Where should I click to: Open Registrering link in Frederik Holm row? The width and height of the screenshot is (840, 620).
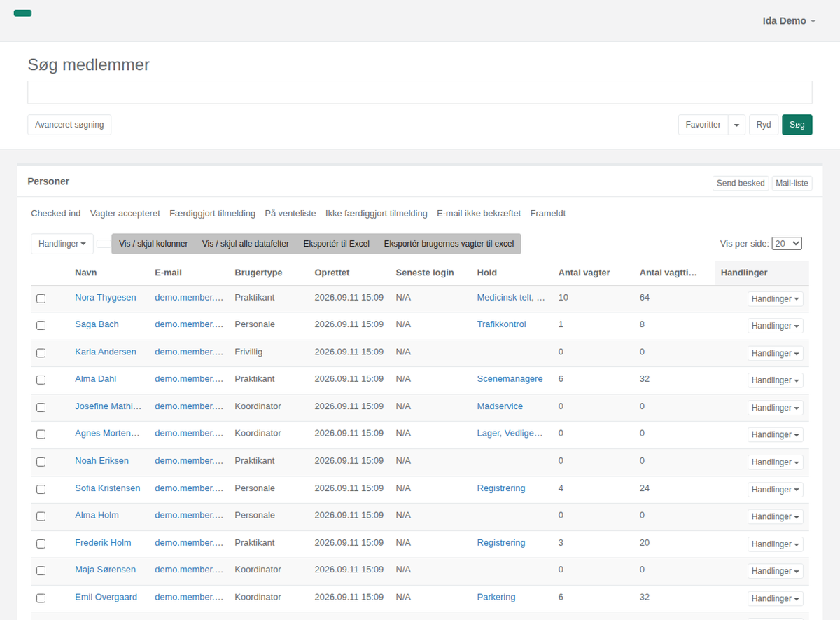(501, 543)
